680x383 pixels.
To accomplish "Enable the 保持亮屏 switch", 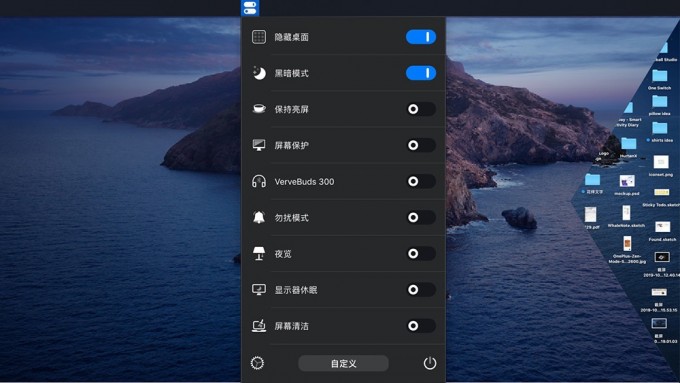I will 421,109.
